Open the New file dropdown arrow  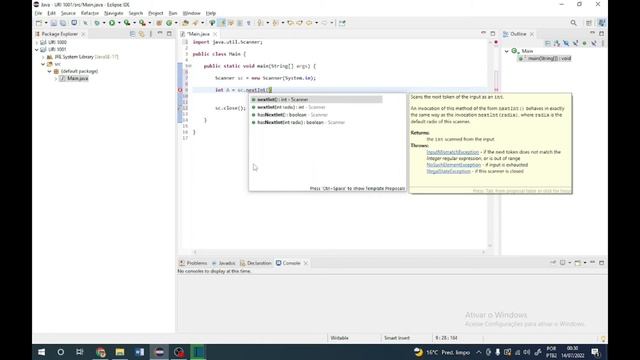pyautogui.click(x=46, y=23)
